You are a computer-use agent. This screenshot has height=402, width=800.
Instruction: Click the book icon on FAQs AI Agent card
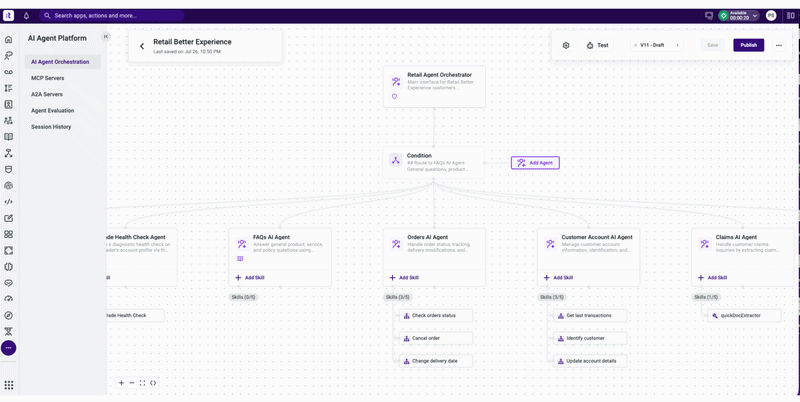pyautogui.click(x=240, y=259)
